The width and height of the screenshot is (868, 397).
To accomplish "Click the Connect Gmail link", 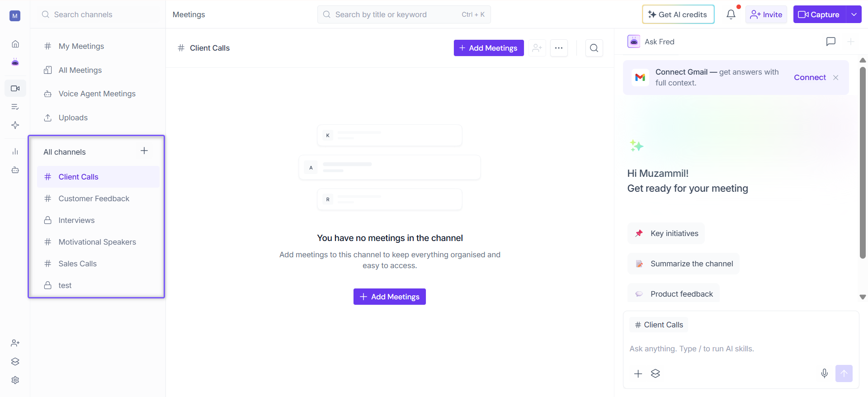I will [x=810, y=77].
